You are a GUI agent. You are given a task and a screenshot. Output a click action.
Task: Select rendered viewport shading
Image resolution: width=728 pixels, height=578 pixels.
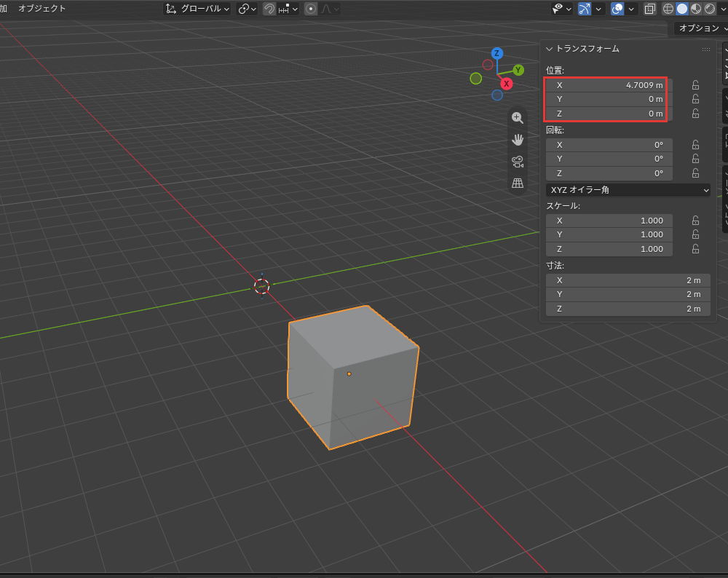(x=710, y=9)
